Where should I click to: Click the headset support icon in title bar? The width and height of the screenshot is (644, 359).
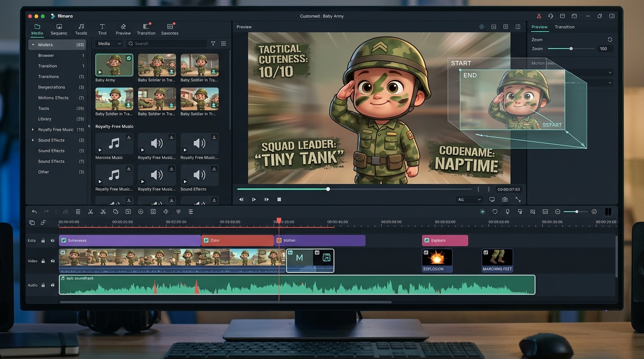click(x=551, y=16)
